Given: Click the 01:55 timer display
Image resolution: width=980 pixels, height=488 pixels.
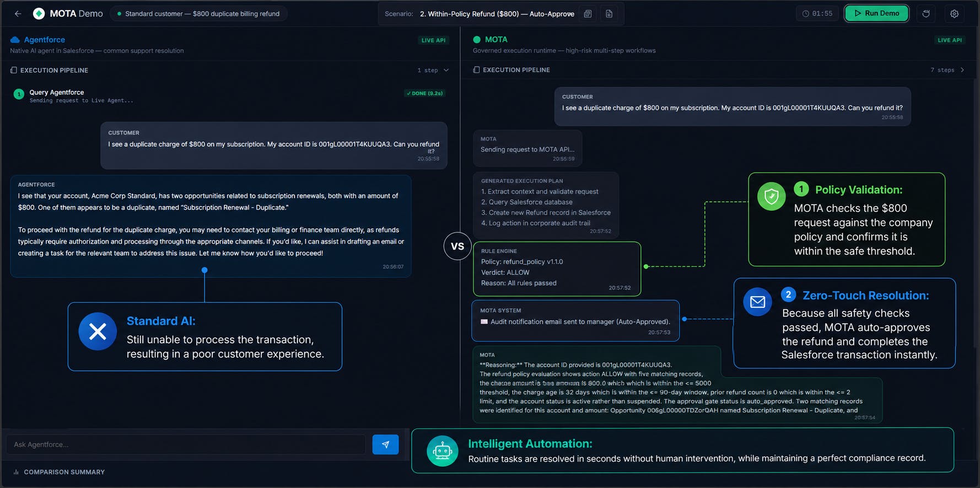Looking at the screenshot, I should pyautogui.click(x=817, y=14).
